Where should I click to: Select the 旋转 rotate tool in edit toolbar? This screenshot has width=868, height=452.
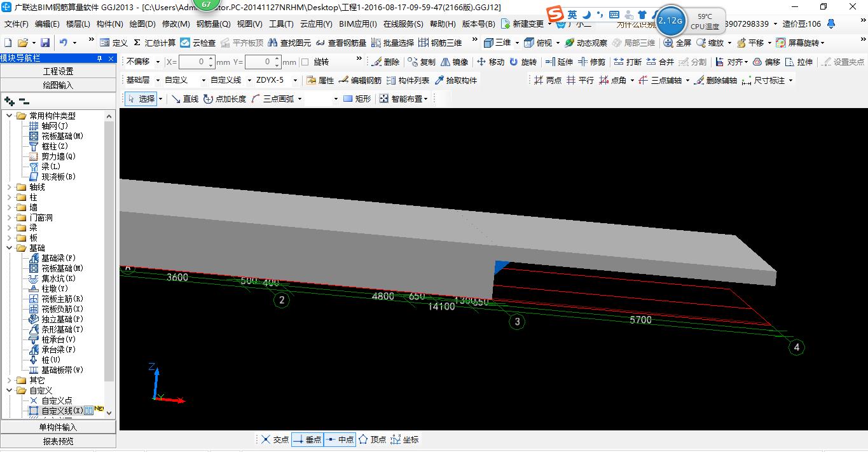522,62
